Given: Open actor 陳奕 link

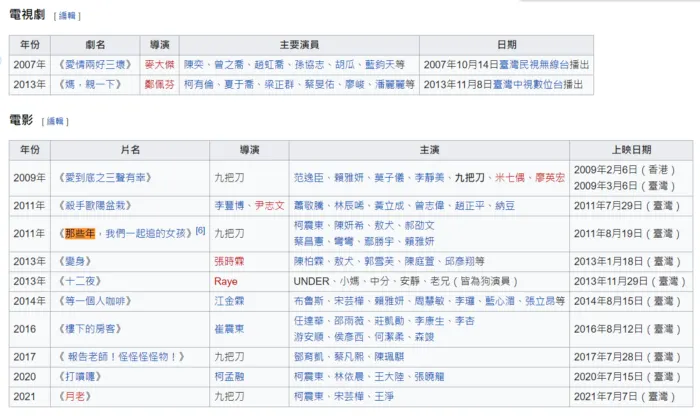Looking at the screenshot, I should pos(194,65).
